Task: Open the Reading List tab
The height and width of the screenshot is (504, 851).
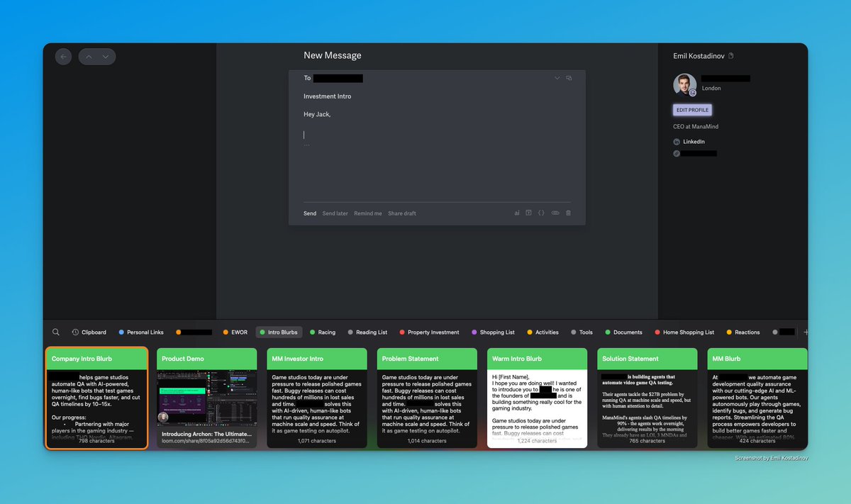Action: 367,332
